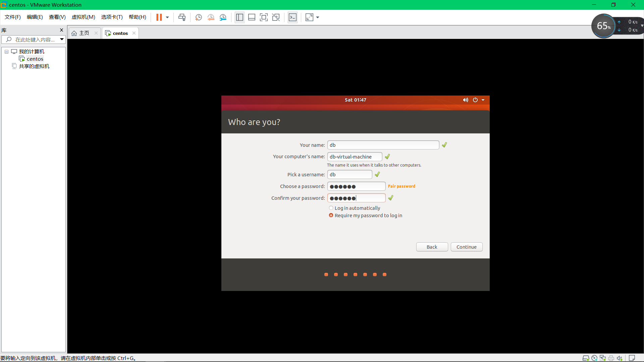Image resolution: width=644 pixels, height=362 pixels.
Task: Select the centos VM in the library
Action: [35, 59]
